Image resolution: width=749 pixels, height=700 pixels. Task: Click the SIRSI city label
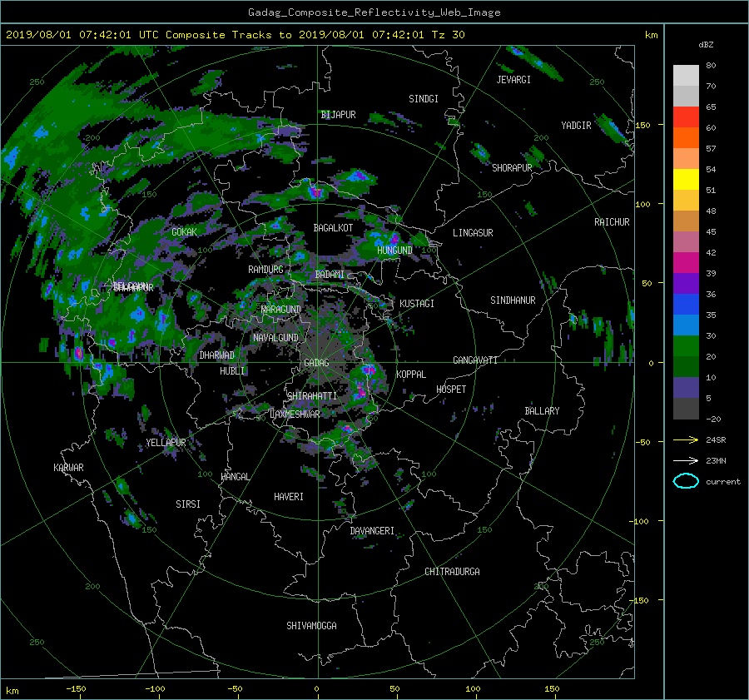(x=188, y=504)
